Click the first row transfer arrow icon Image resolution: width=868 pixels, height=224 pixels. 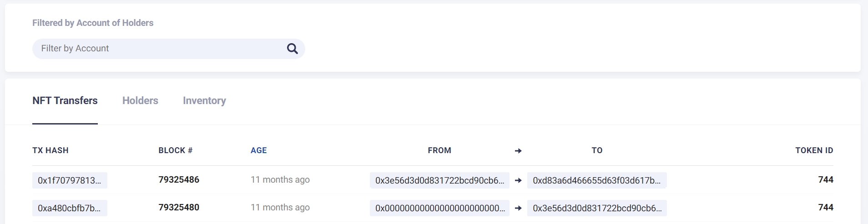[518, 180]
